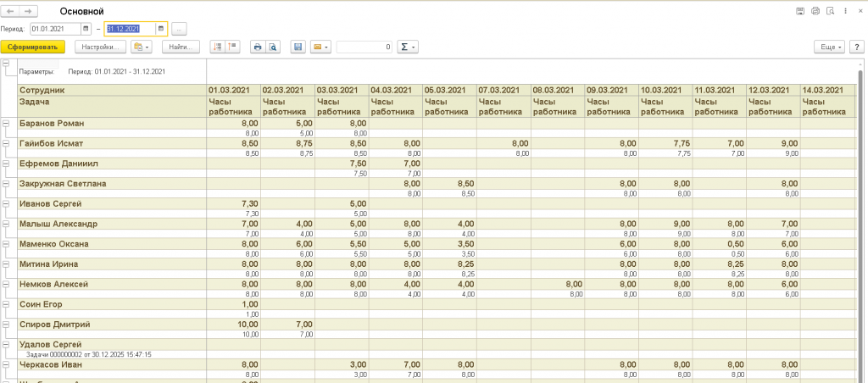This screenshot has width=868, height=383.
Task: Save report with the blue floppy icon
Action: coord(298,47)
